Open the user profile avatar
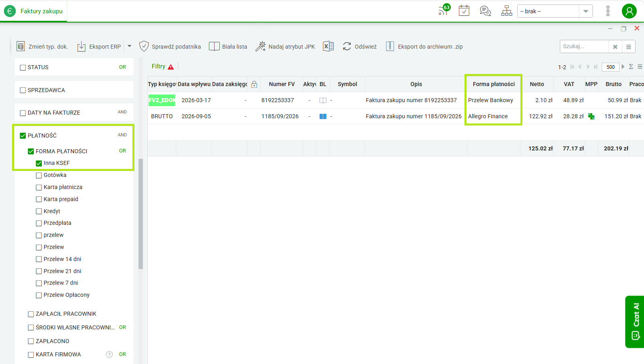Image resolution: width=644 pixels, height=364 pixels. (x=629, y=11)
